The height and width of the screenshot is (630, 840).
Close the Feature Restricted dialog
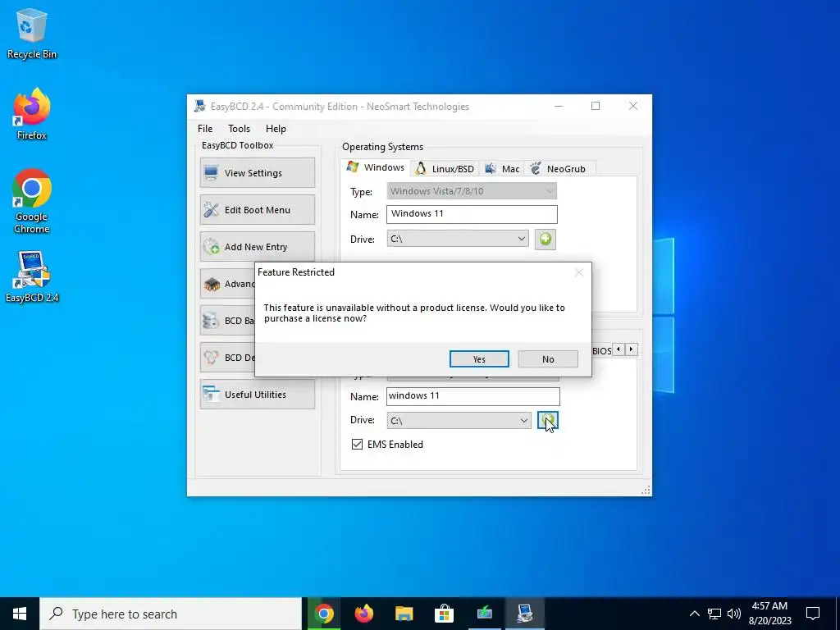click(578, 272)
